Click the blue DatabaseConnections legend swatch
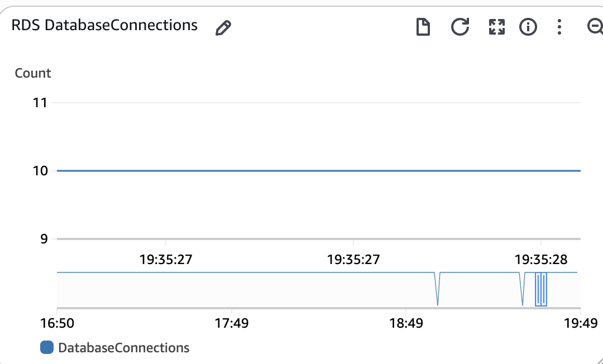 (47, 347)
